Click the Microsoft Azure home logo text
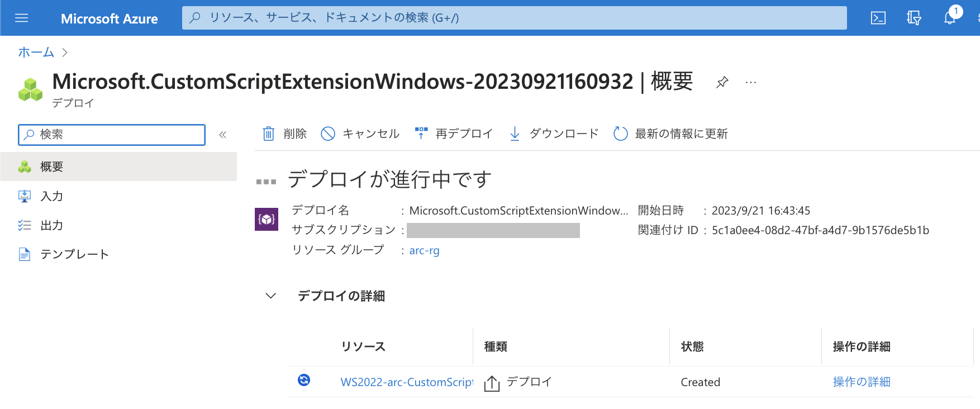 [109, 18]
